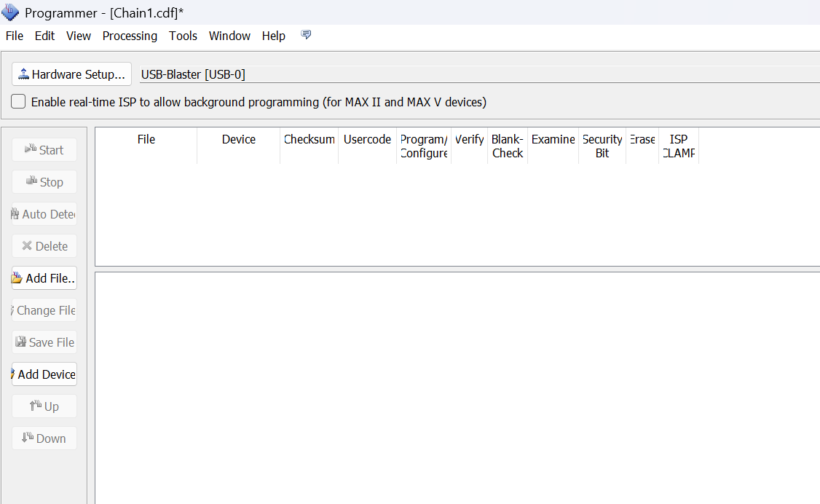Click the Program/Configure column header
Screen dimensions: 820x504
click(424, 146)
